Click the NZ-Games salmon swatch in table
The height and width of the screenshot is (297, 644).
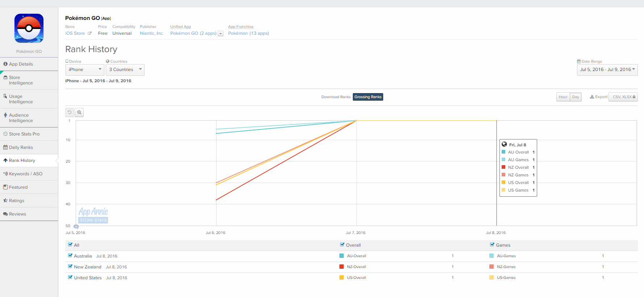(492, 267)
